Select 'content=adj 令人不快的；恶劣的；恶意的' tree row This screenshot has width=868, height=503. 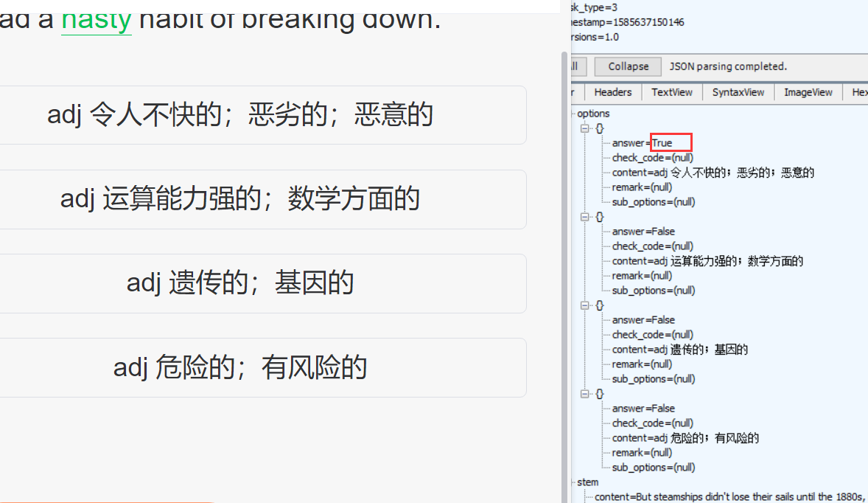tap(713, 173)
